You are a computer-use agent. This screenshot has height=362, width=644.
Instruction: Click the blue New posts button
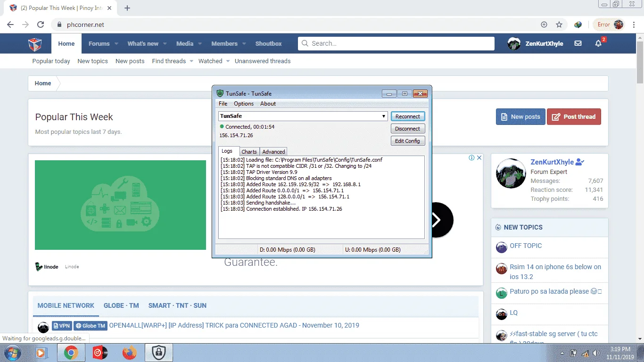(520, 117)
